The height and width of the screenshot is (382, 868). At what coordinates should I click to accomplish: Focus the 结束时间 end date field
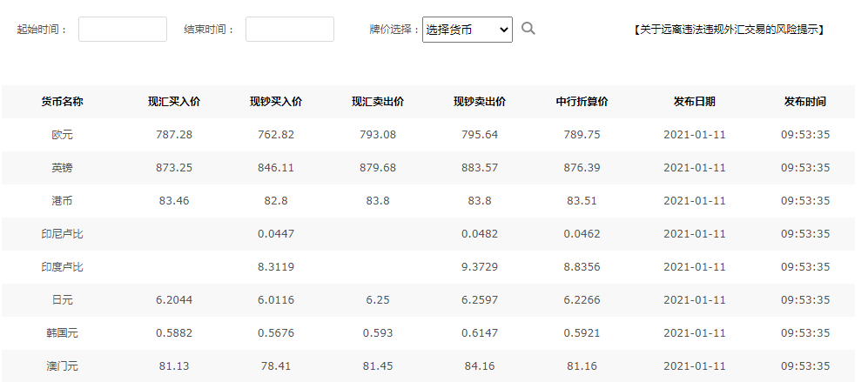point(290,29)
